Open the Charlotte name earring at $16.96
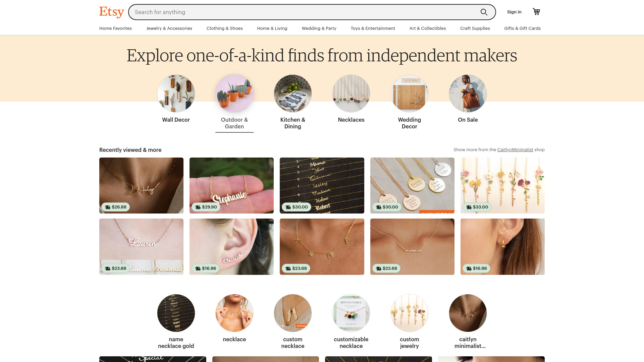 [231, 247]
